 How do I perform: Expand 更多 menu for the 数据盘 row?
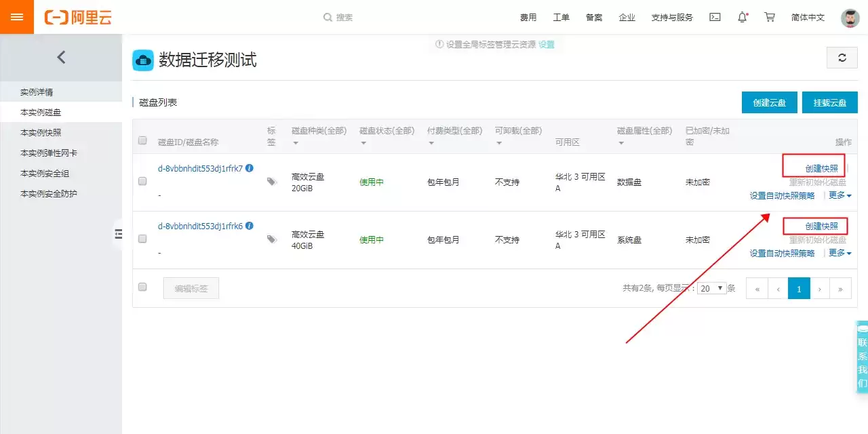[840, 195]
